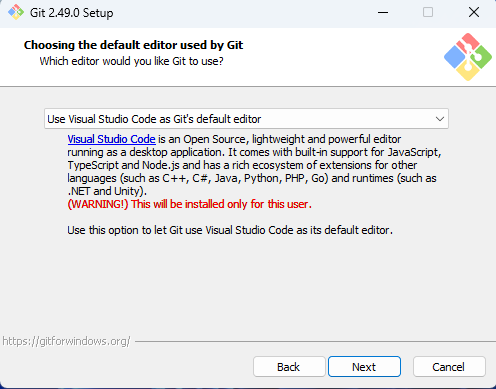Open the default editor combo box
496x389 pixels.
tap(246, 119)
